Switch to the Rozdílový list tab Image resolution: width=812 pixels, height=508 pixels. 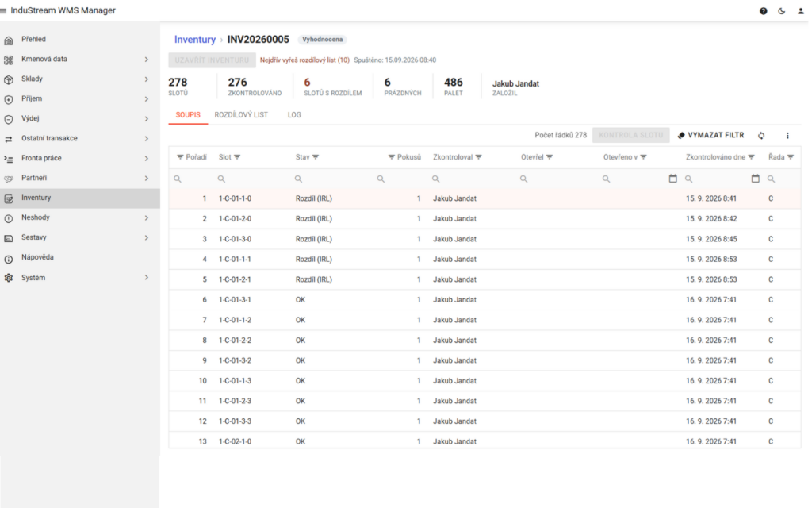click(241, 115)
